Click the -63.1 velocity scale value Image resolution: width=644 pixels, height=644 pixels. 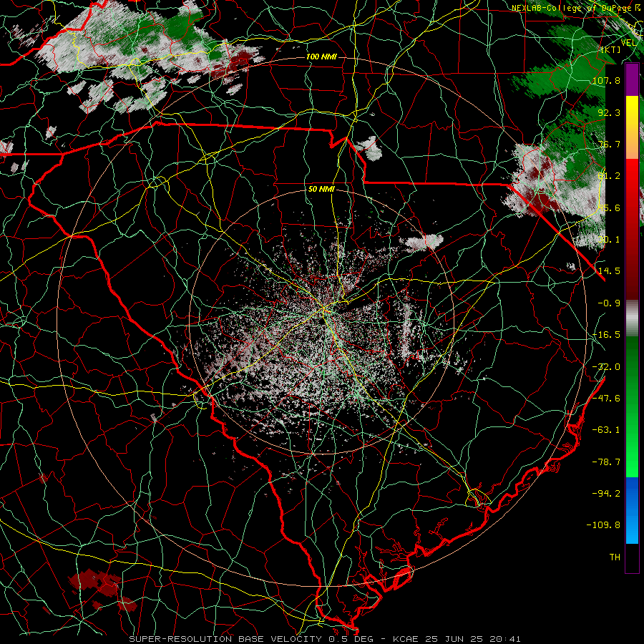[x=606, y=430]
